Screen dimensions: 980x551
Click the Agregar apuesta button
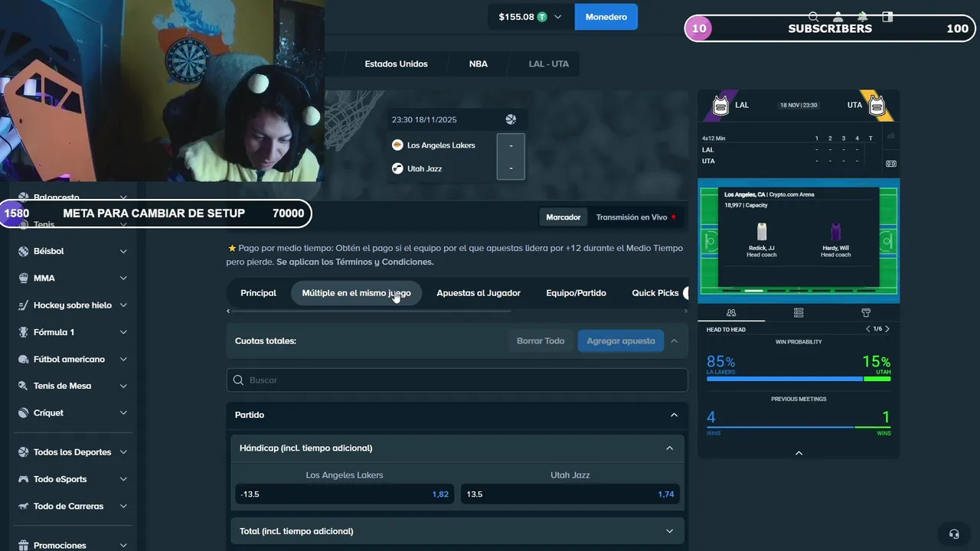click(x=621, y=341)
